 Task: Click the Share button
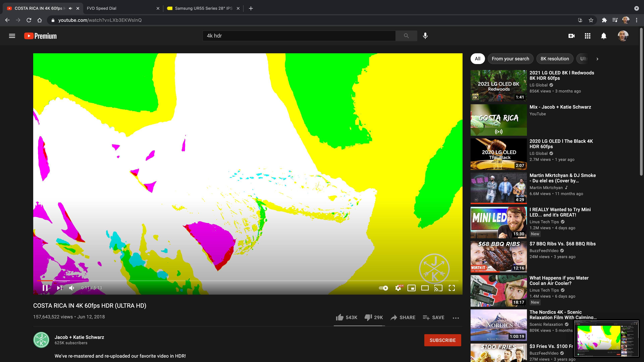(403, 317)
